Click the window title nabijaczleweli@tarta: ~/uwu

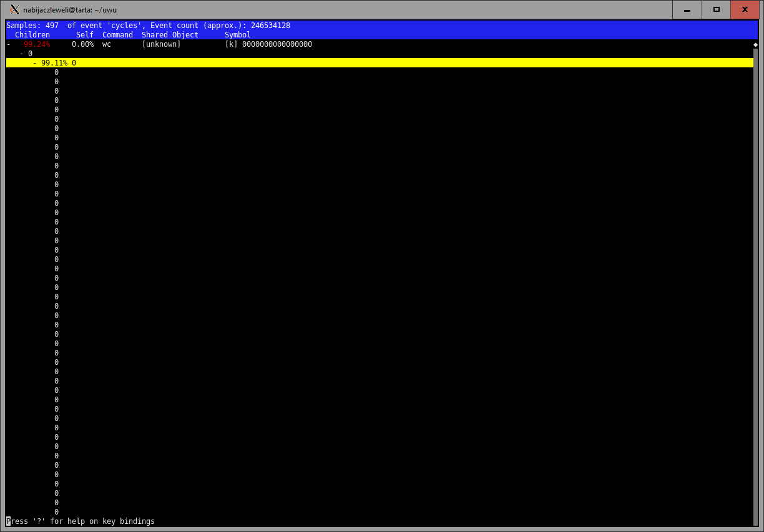[70, 9]
